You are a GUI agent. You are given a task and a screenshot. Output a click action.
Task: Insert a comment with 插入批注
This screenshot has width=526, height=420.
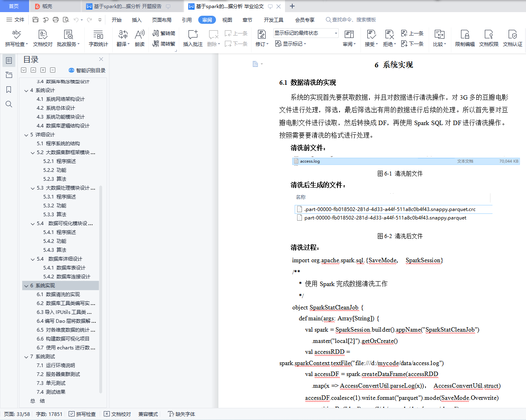(193, 38)
